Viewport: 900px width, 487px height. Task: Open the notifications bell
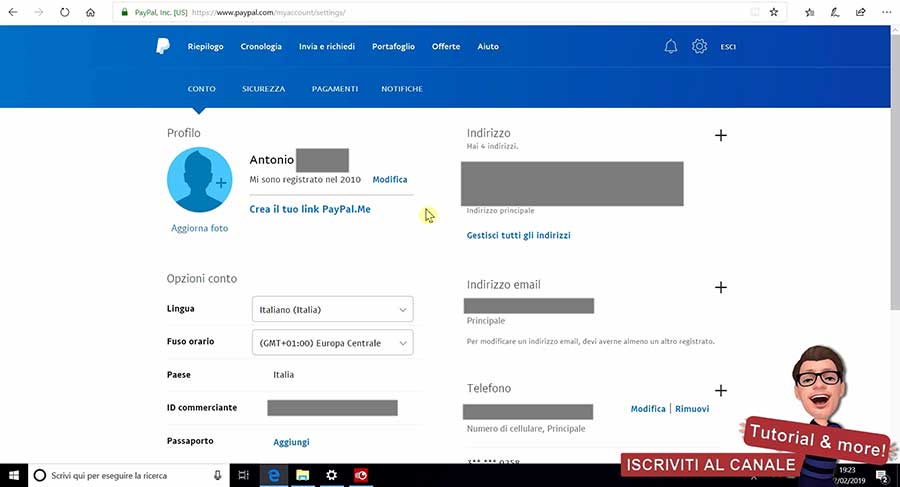670,47
